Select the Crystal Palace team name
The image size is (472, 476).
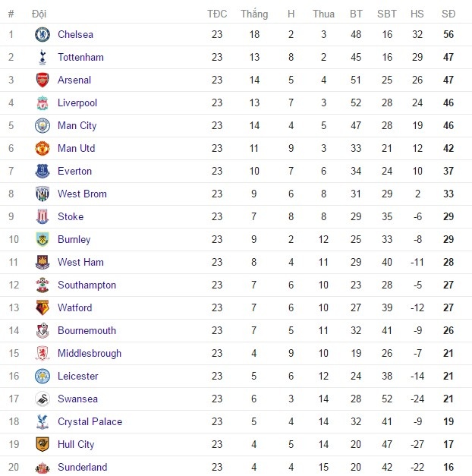pyautogui.click(x=90, y=421)
